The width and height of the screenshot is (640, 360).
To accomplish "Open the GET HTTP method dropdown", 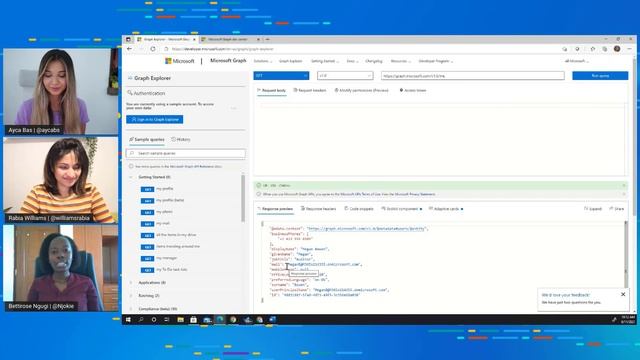I will click(281, 76).
